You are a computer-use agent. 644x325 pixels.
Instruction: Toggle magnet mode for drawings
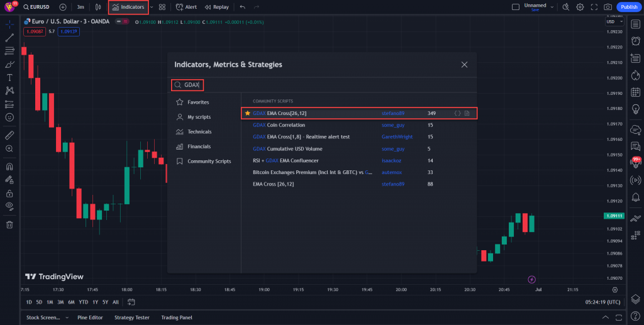(9, 167)
